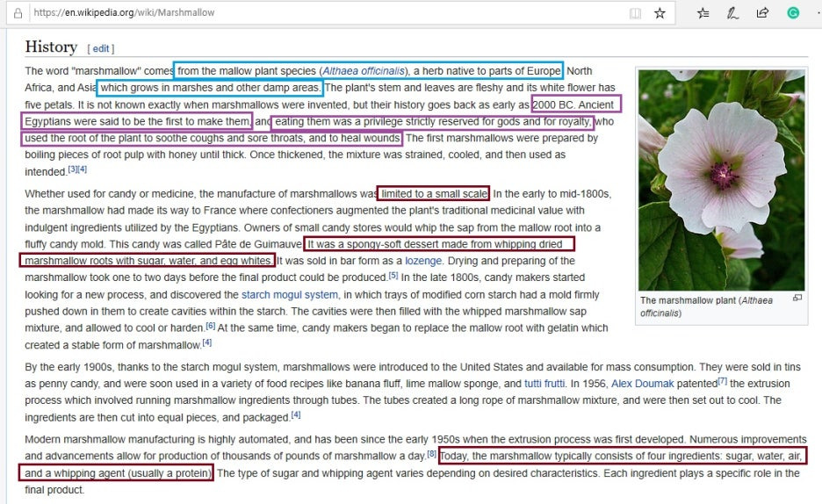
Task: Click citation [4] after 'stable form of marshmallow'
Action: (x=207, y=342)
